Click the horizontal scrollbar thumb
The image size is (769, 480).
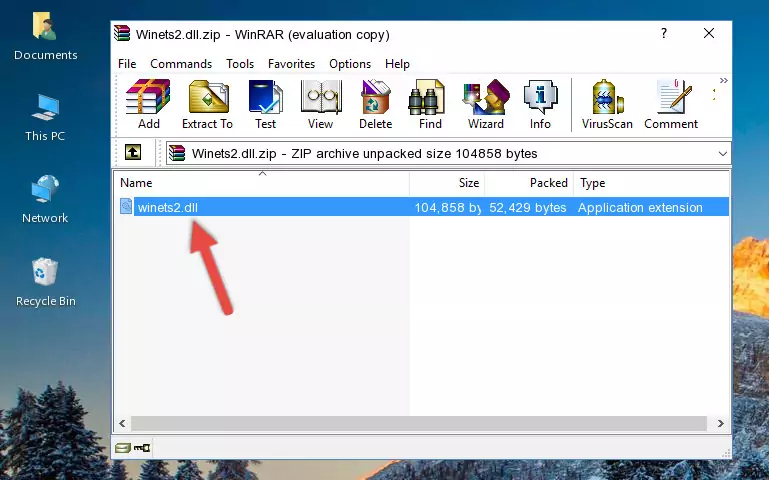pyautogui.click(x=419, y=423)
